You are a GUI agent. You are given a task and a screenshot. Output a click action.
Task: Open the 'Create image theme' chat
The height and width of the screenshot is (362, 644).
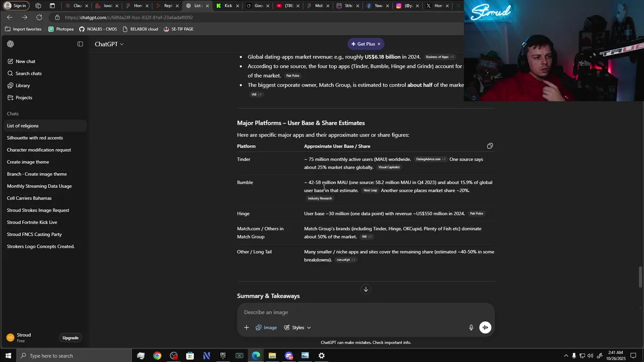pos(28,162)
